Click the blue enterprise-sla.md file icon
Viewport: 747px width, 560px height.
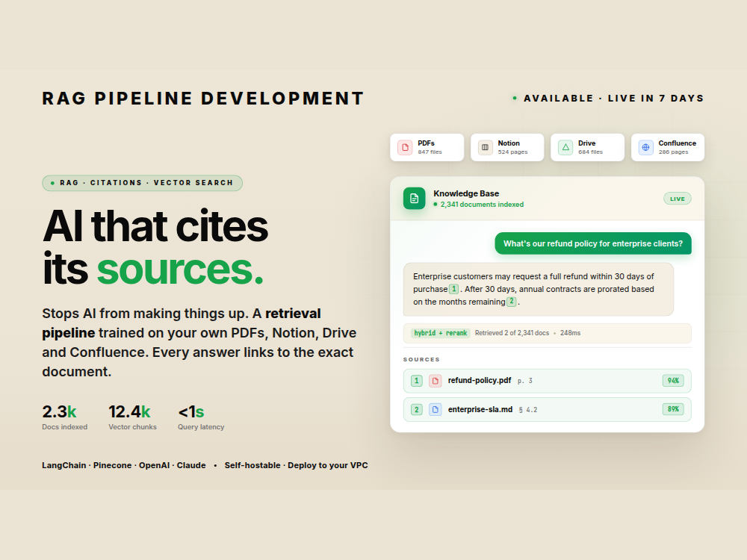[435, 409]
